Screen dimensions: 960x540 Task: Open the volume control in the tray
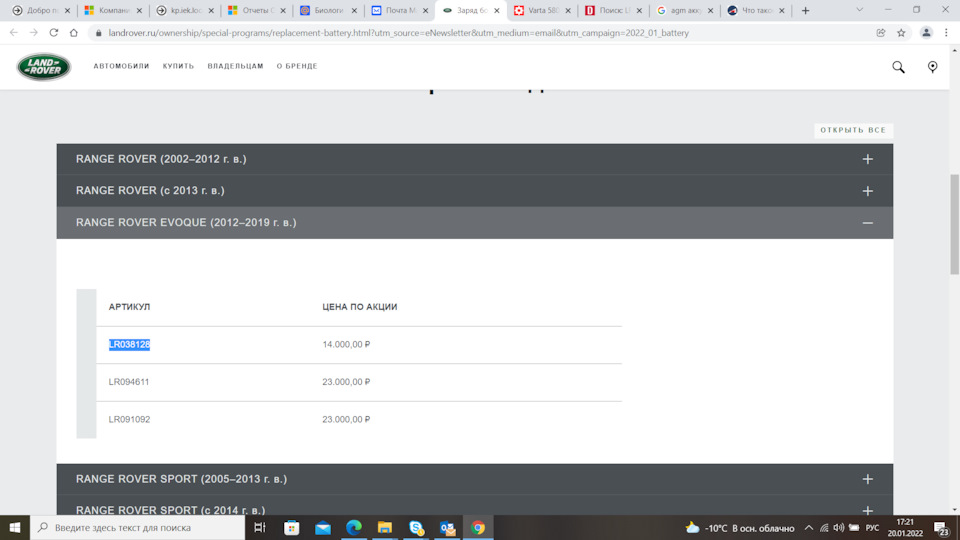coord(838,528)
